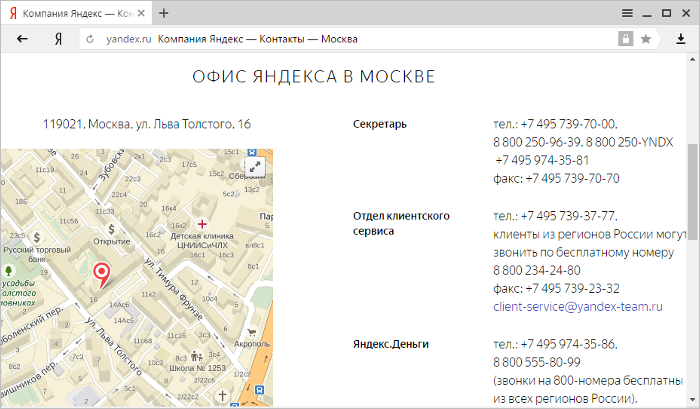Open the browser hamburger menu
This screenshot has width=700, height=409.
pyautogui.click(x=627, y=13)
